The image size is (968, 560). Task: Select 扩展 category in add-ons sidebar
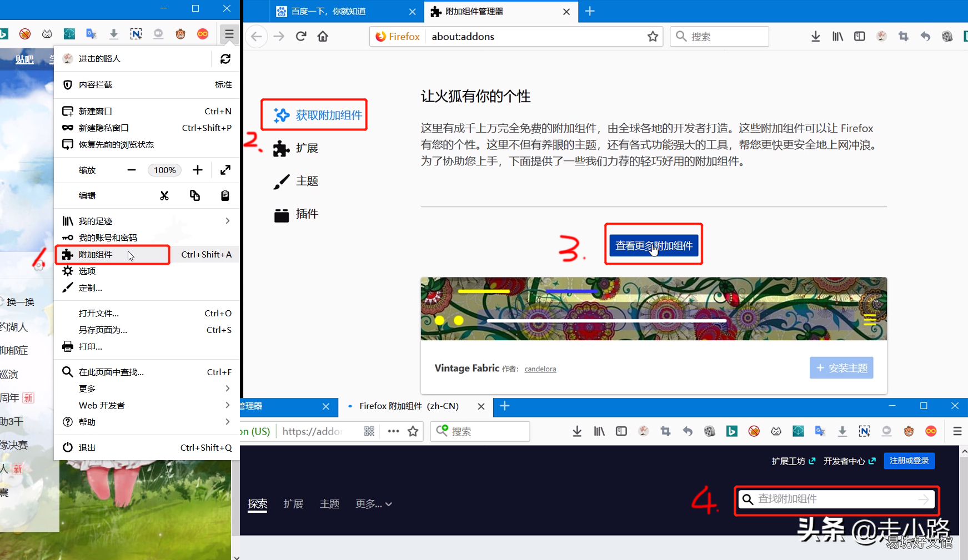pyautogui.click(x=296, y=148)
